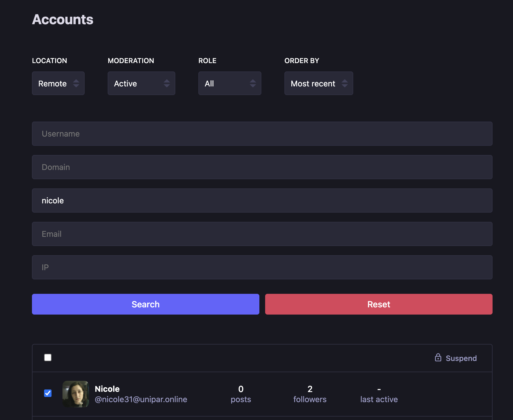Image resolution: width=513 pixels, height=420 pixels.
Task: Select the field containing "nicole"
Action: 262,200
